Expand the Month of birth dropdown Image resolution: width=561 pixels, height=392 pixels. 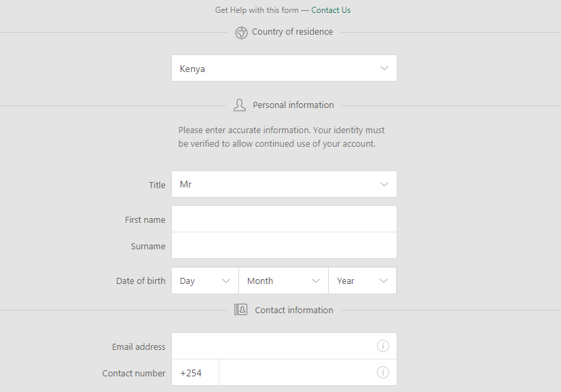[283, 281]
